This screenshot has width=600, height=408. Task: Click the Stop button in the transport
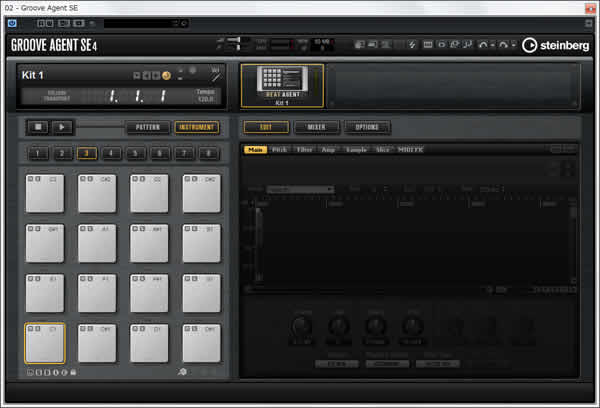[x=37, y=127]
